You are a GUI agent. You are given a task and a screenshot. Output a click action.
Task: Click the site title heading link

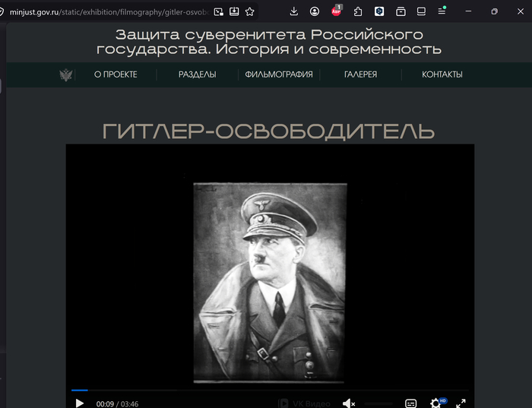click(x=269, y=42)
